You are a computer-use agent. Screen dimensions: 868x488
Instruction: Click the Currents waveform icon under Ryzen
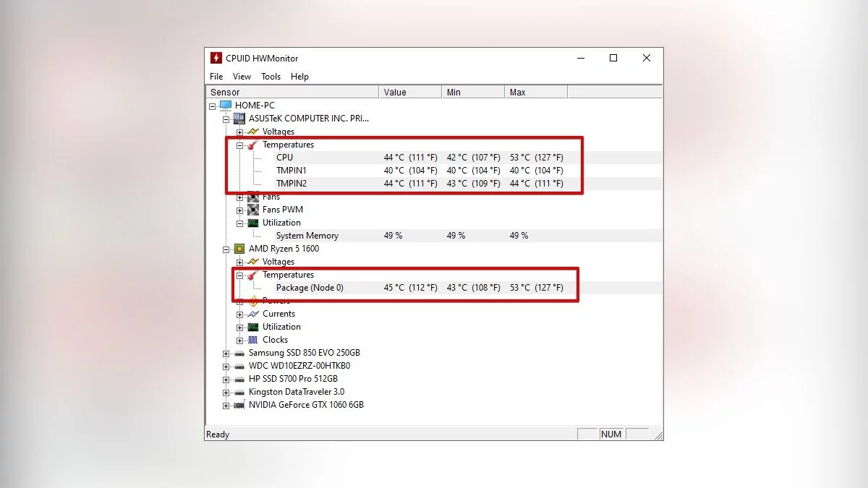(x=253, y=314)
